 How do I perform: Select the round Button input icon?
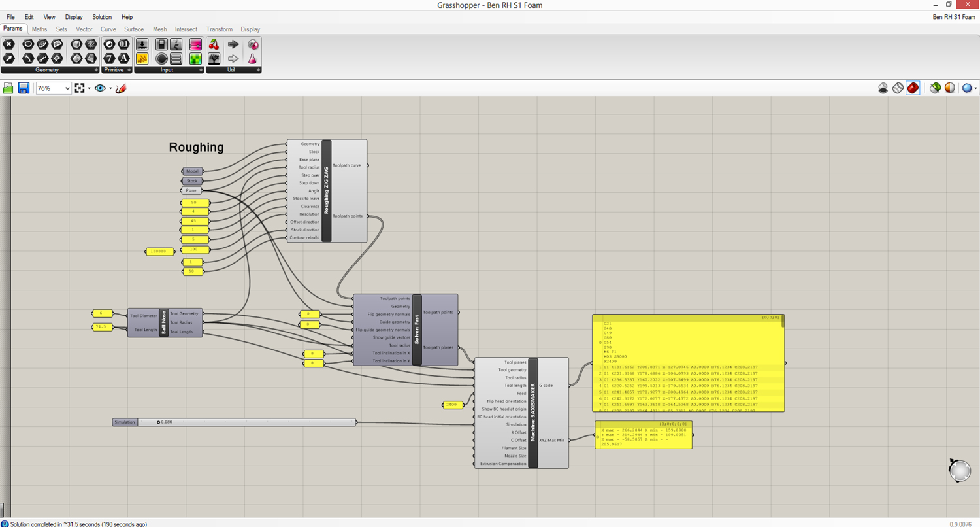pos(161,58)
